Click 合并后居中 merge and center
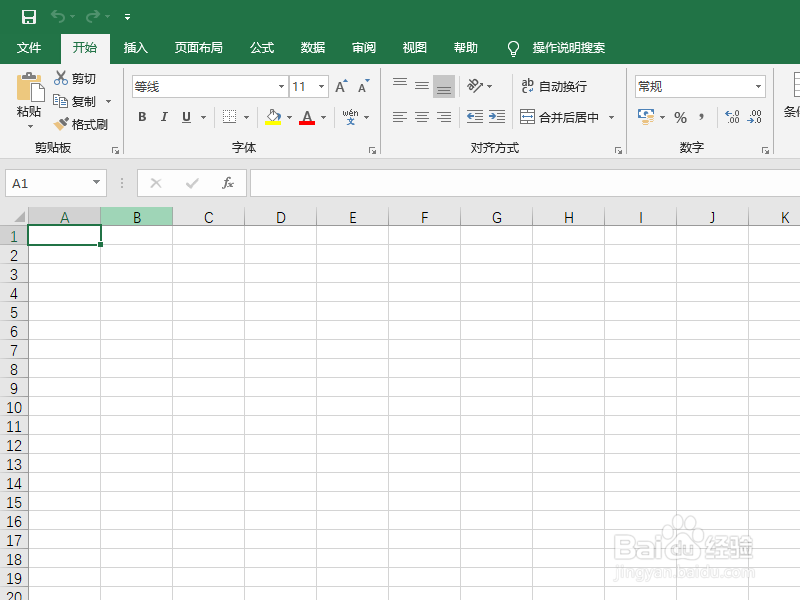Image resolution: width=800 pixels, height=600 pixels. point(559,117)
